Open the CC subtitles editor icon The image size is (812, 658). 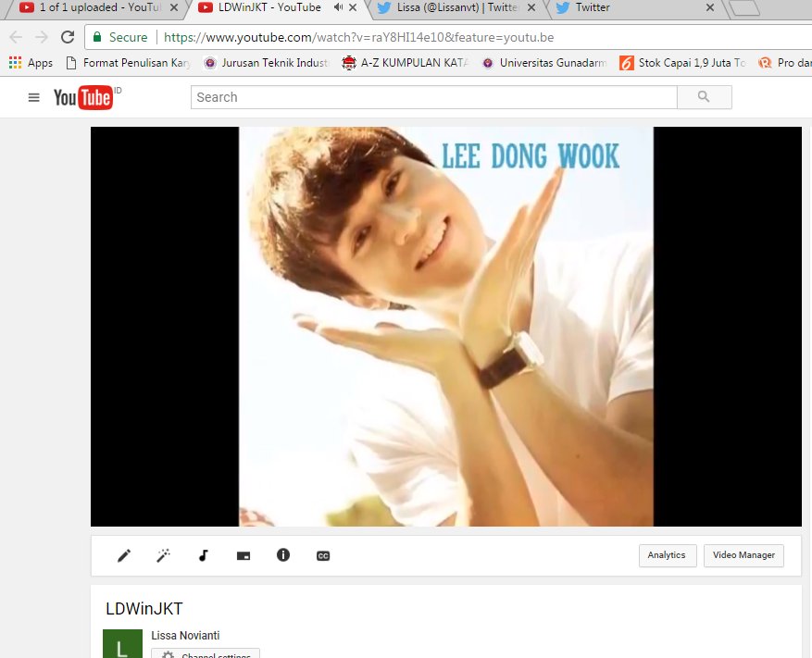pos(323,555)
